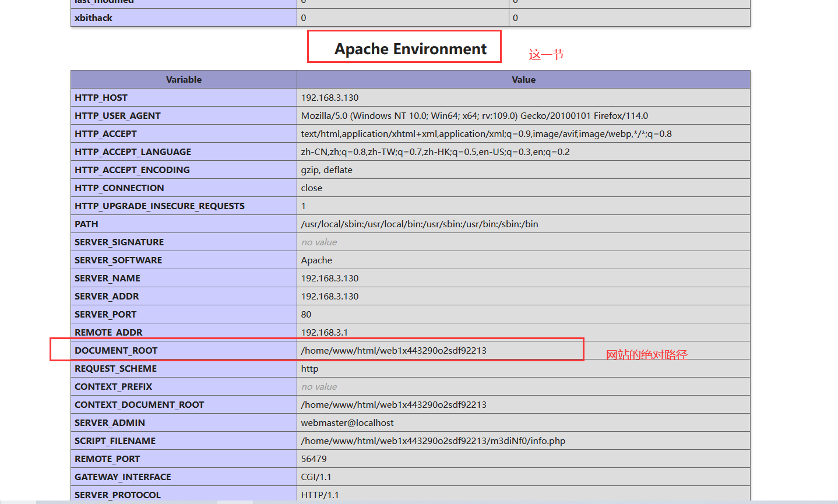Click the SCRIPT_FILENAME variable name

(x=115, y=440)
